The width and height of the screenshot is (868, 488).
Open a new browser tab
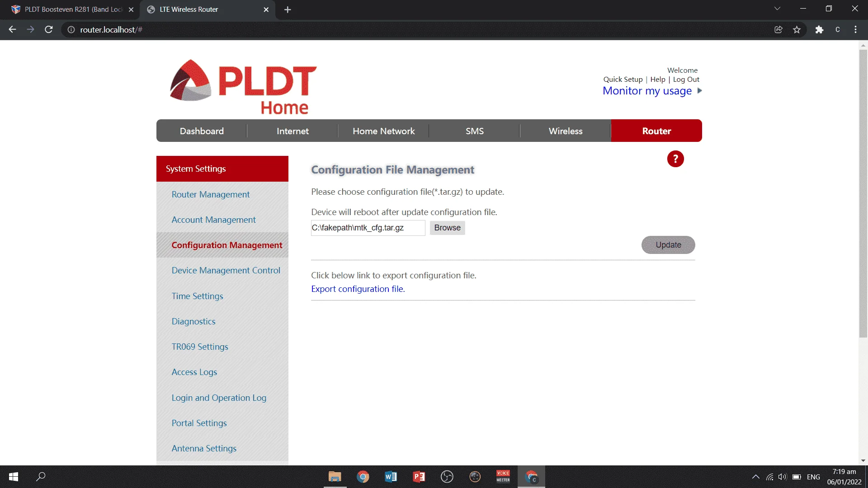point(288,9)
